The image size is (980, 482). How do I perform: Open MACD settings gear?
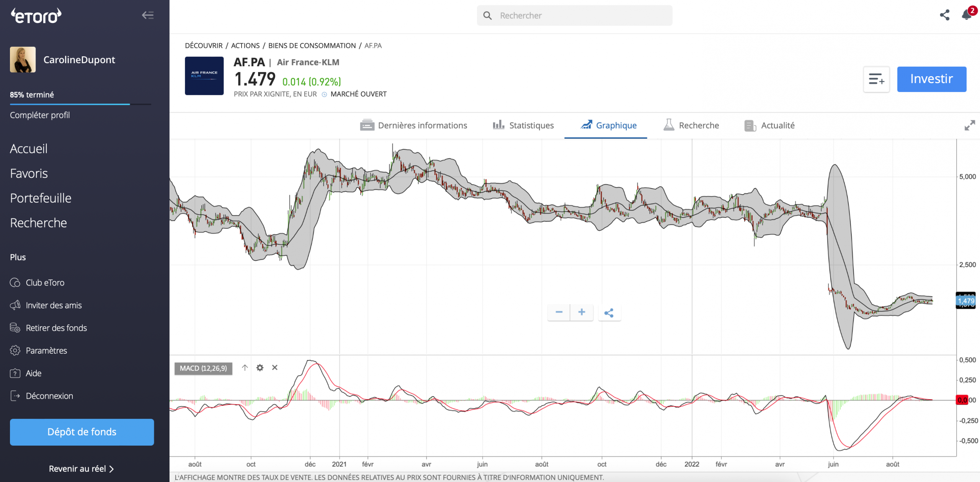tap(260, 368)
